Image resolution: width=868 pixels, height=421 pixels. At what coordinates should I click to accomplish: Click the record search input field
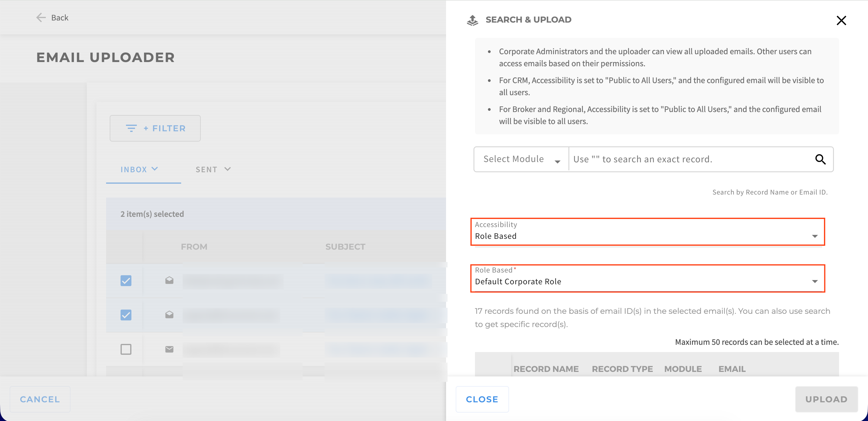[689, 159]
